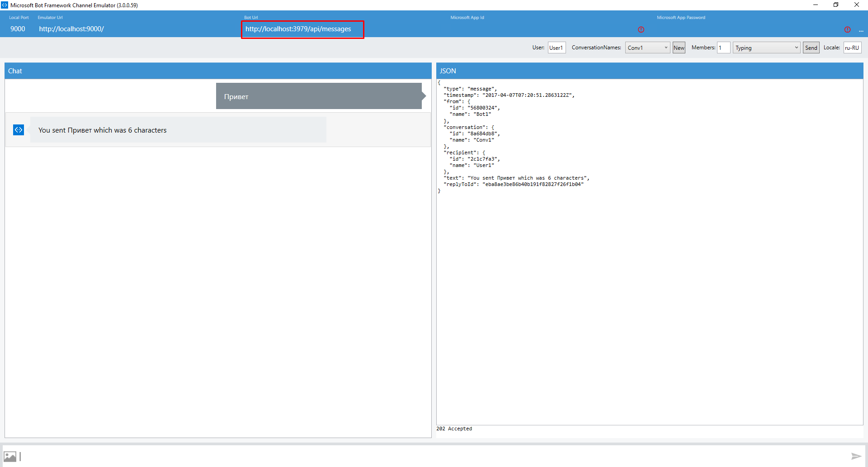The image size is (868, 467).
Task: Edit the Local Port field
Action: (x=18, y=29)
